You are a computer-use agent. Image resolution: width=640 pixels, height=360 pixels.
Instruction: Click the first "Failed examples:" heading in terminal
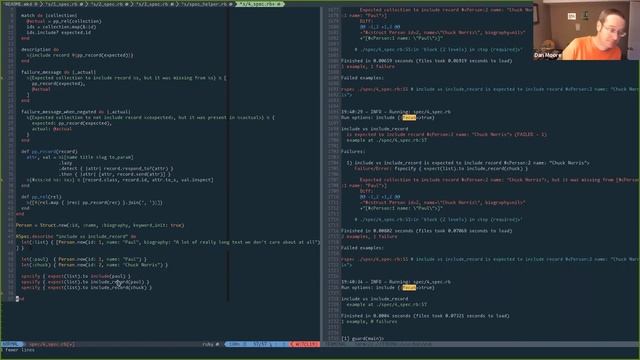(x=362, y=78)
